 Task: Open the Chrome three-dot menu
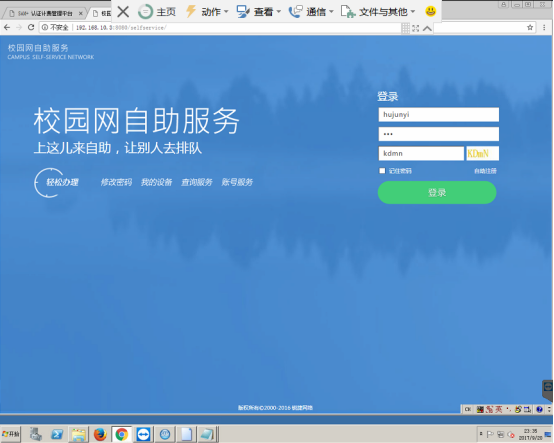coord(544,28)
